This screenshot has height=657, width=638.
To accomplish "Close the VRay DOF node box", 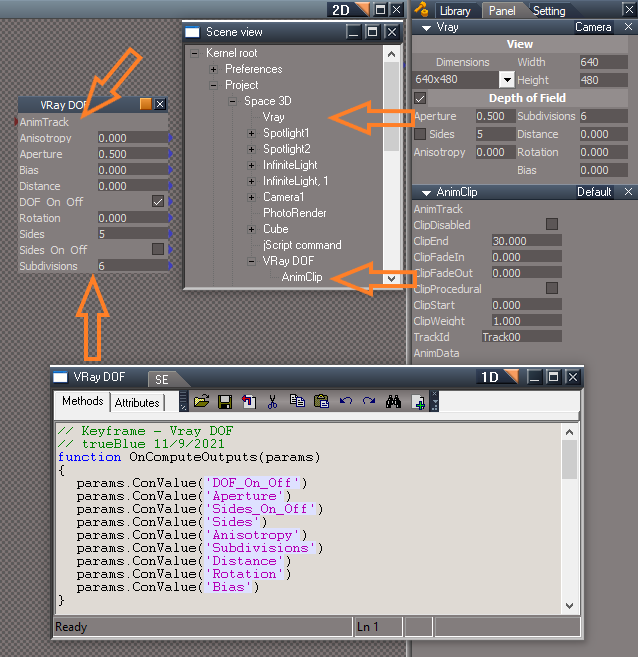I will [x=160, y=104].
